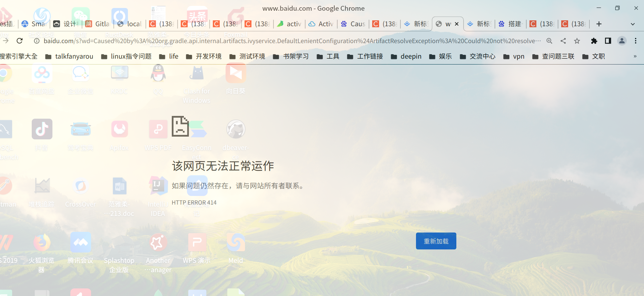Switch to the cloud-icon Activ tab
This screenshot has height=296, width=644.
(321, 24)
